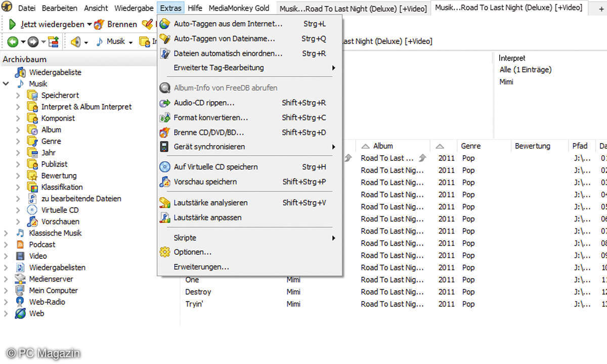The width and height of the screenshot is (607, 364).
Task: Select Vorschauen in the Archivbaum
Action: [x=61, y=221]
